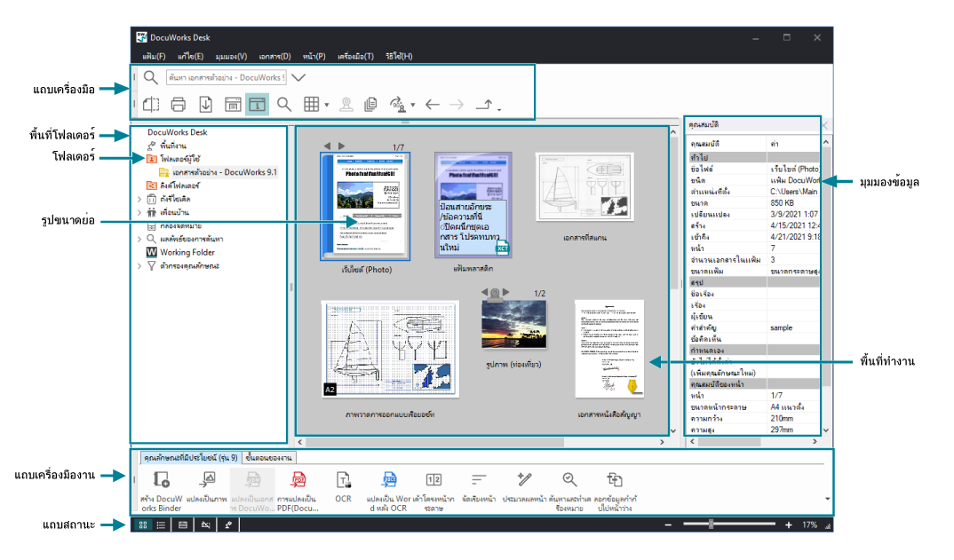
Task: Select the Create DocuWorks Binder icon
Action: tap(161, 480)
